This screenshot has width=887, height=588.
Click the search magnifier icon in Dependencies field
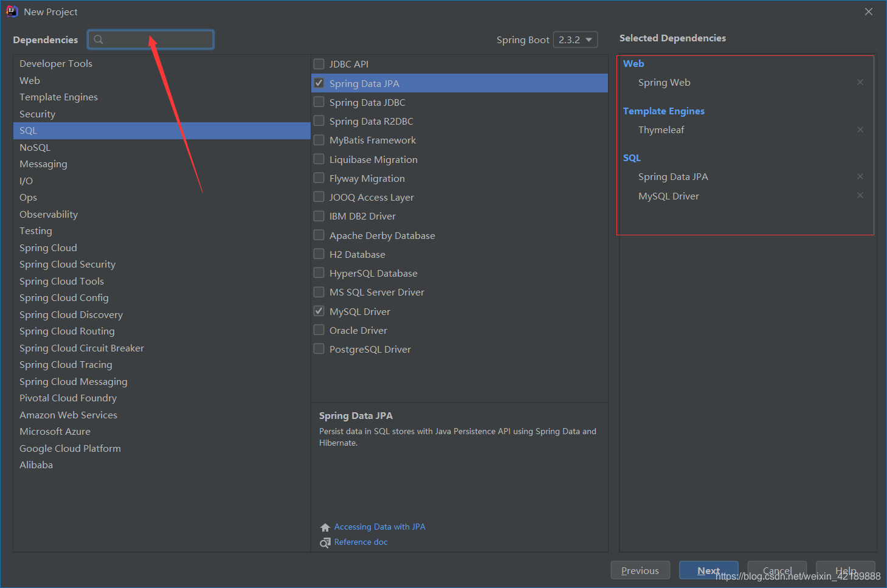click(x=98, y=40)
